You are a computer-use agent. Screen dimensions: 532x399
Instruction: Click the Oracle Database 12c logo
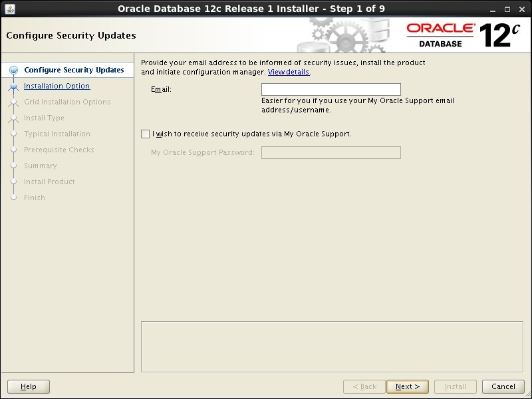tap(464, 35)
